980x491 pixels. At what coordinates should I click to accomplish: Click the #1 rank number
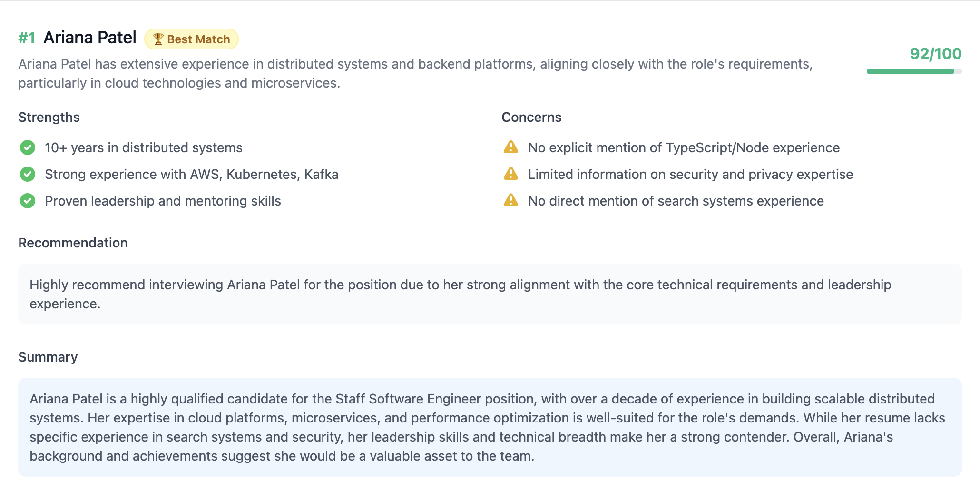[x=27, y=38]
